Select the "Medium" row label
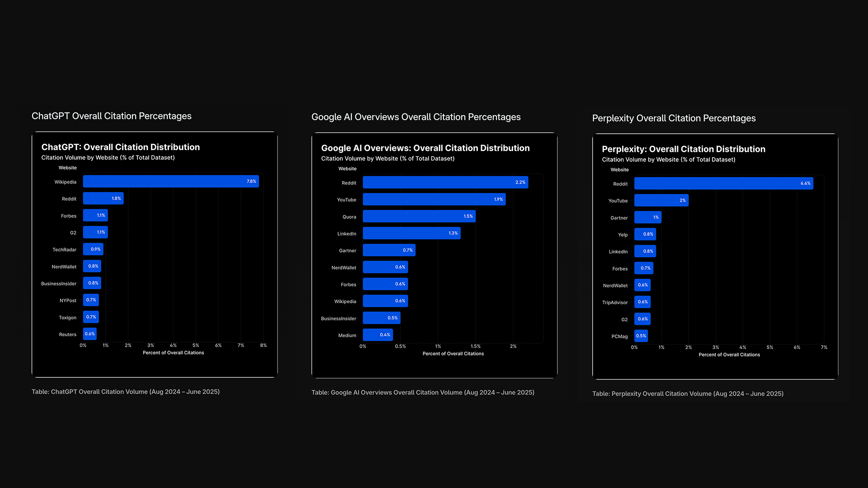This screenshot has height=488, width=868. [x=347, y=336]
